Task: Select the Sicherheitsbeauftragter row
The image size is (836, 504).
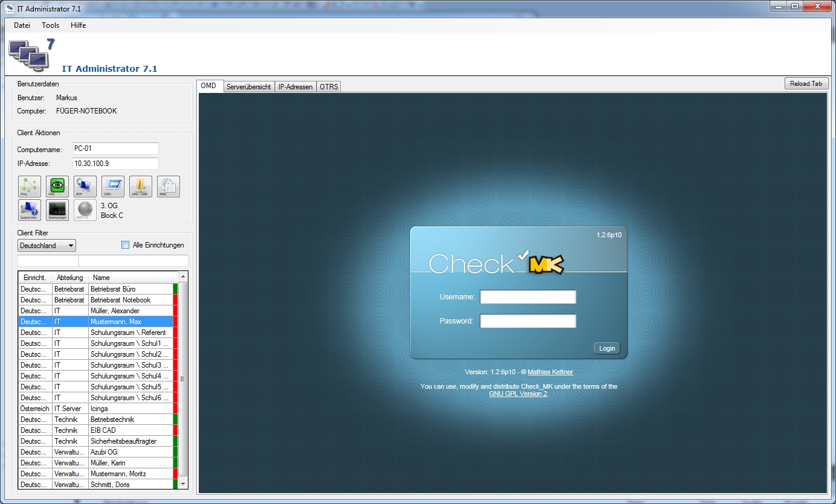Action: click(x=98, y=441)
